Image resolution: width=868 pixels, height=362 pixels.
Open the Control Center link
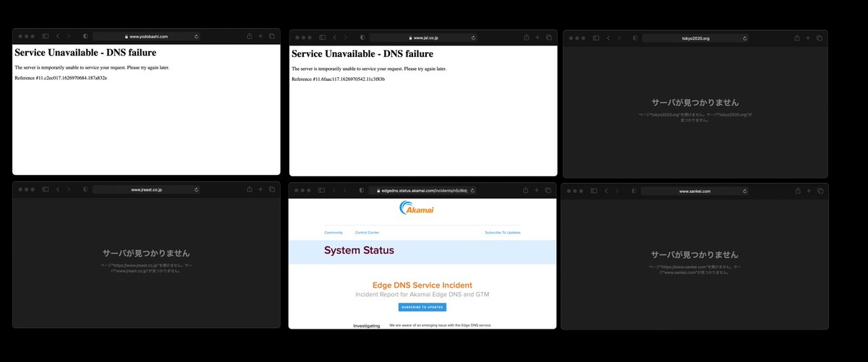point(367,233)
